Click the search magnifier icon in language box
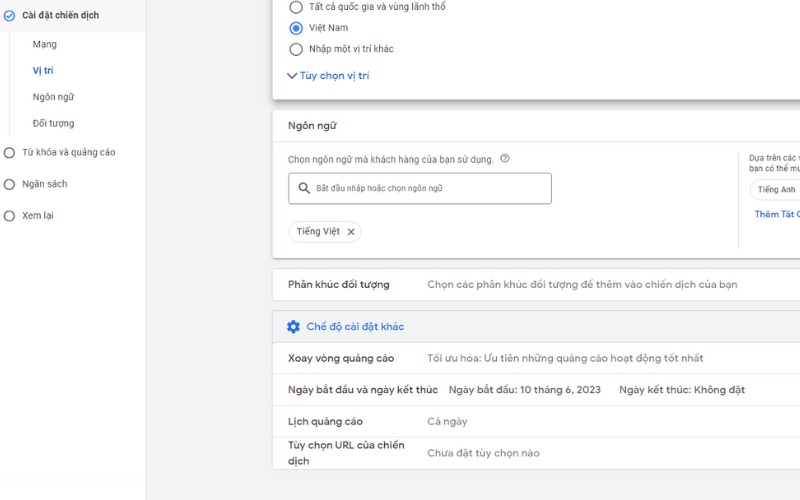 304,188
